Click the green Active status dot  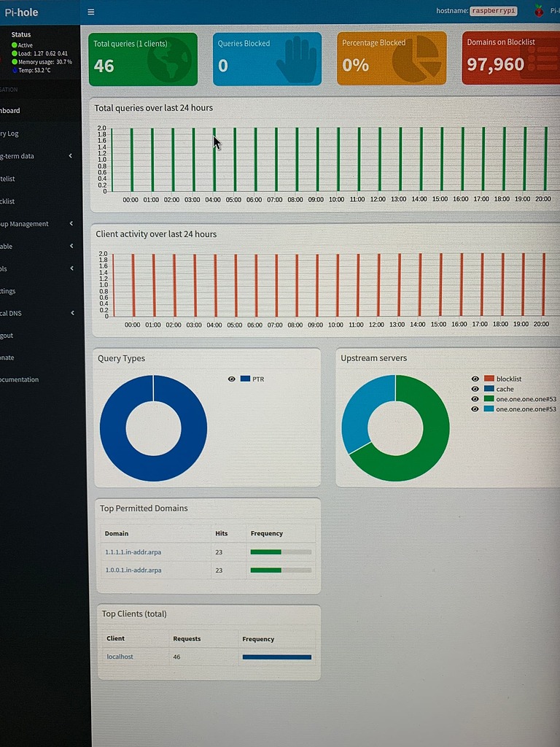coord(15,44)
